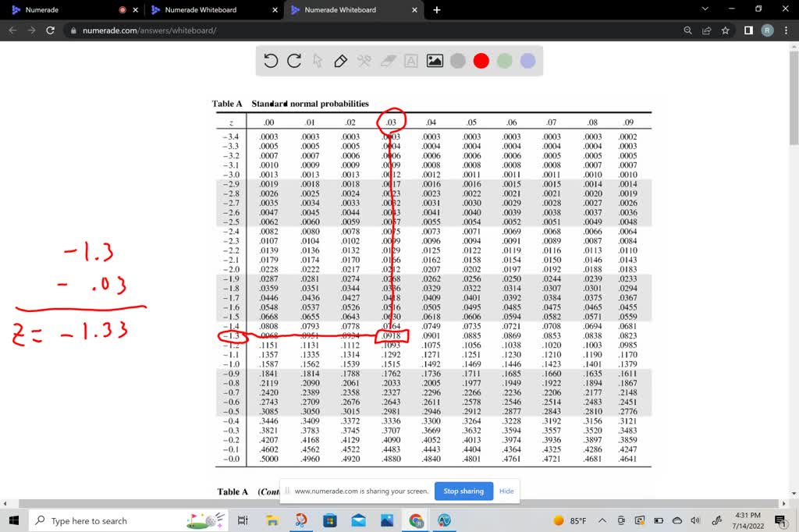799x532 pixels.
Task: Click the 85°F weather widget on the taskbar
Action: click(569, 520)
